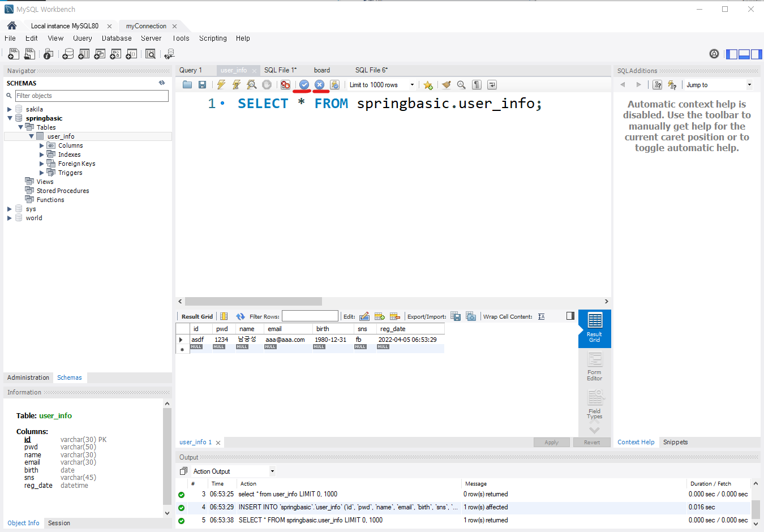Open find panel magnifier icon
Image resolution: width=764 pixels, height=532 pixels.
pyautogui.click(x=461, y=85)
